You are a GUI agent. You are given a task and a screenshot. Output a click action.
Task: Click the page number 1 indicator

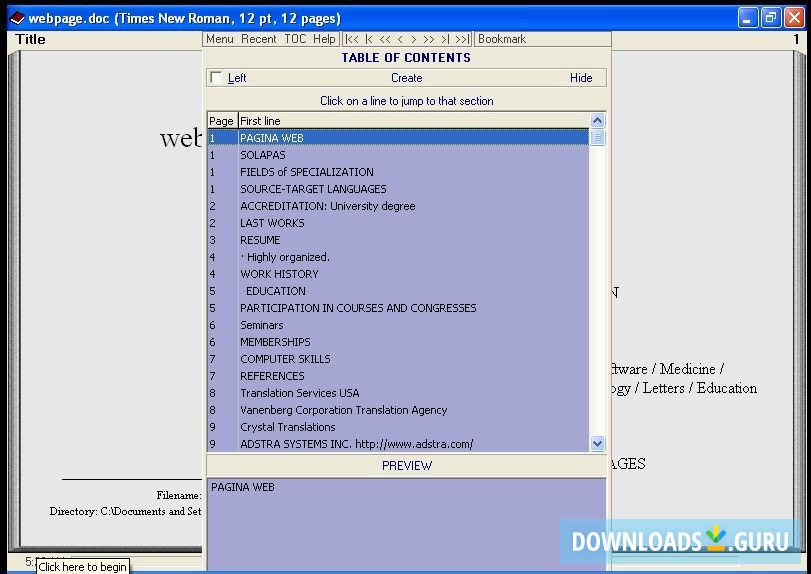[x=796, y=39]
